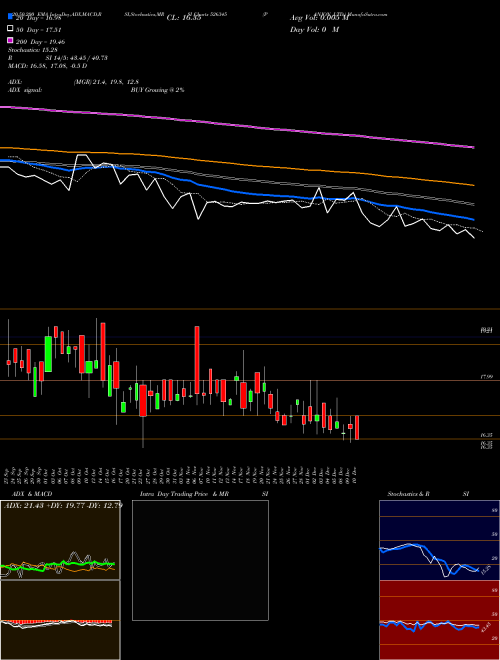Click the 'Stochastics: 15.28' value line
This screenshot has width=500, height=660.
(x=33, y=50)
